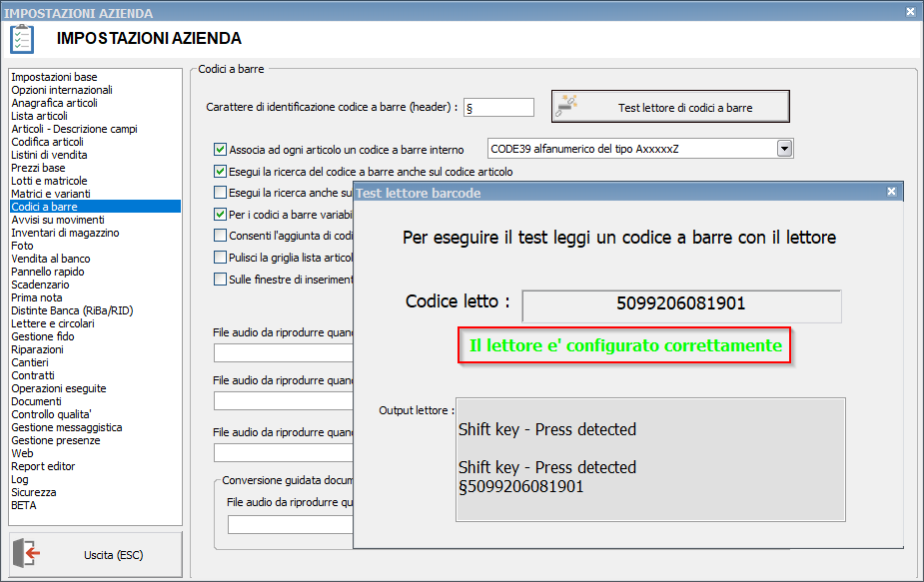Image resolution: width=924 pixels, height=582 pixels.
Task: Click the 'Codice letto' barcode field
Action: [681, 305]
